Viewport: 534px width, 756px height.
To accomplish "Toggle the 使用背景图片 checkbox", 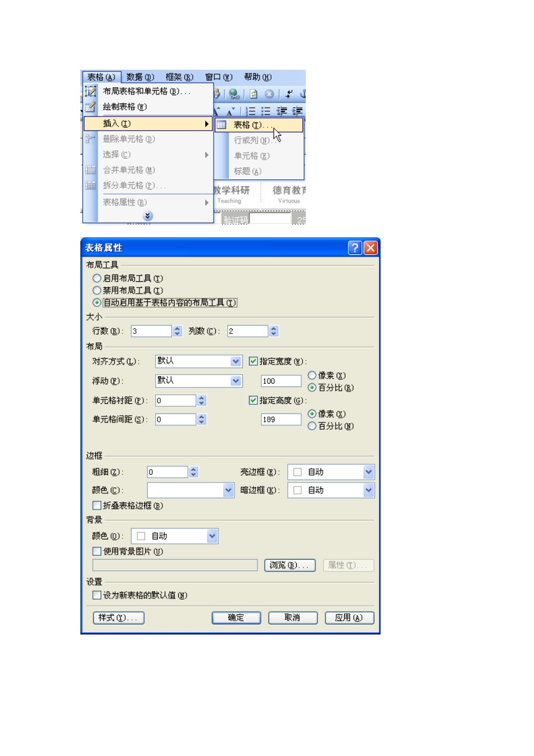I will [x=97, y=552].
